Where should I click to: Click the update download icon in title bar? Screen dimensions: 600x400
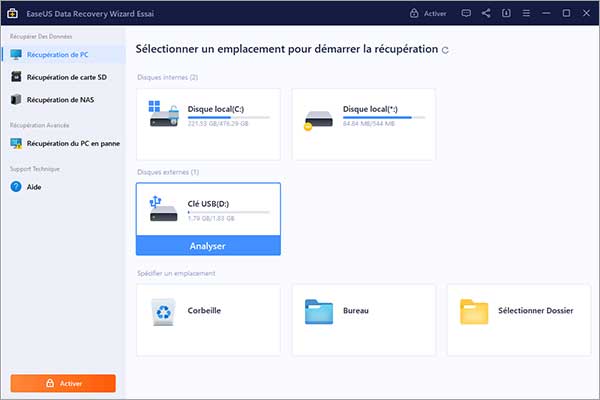506,13
